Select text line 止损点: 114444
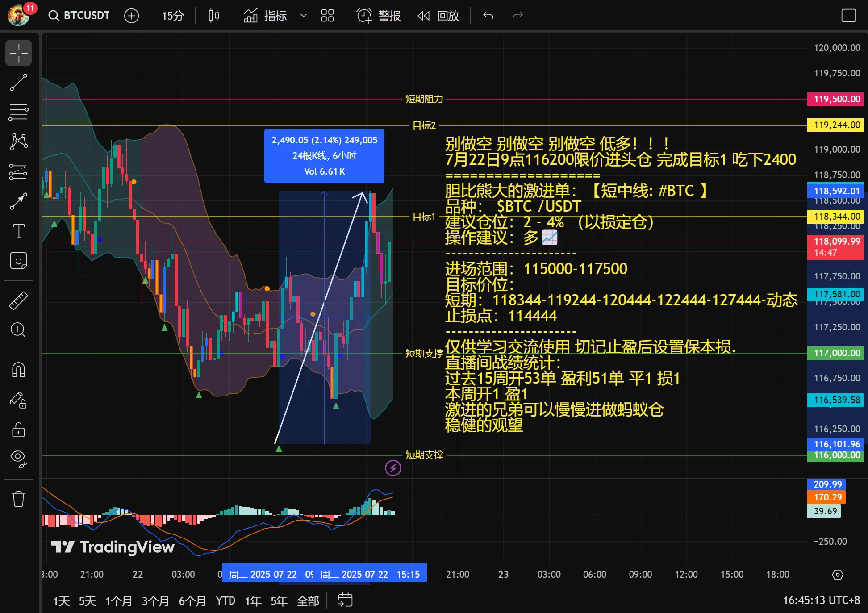 501,316
